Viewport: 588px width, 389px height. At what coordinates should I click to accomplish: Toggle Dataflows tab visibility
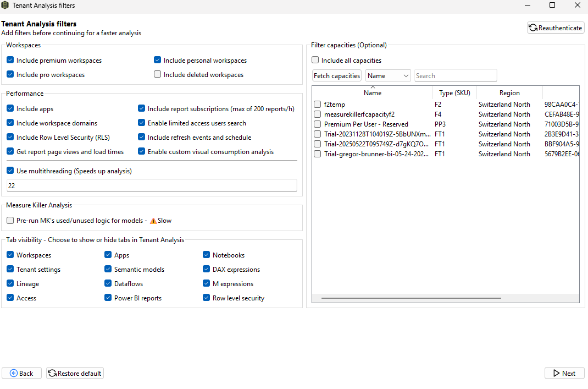tap(108, 283)
